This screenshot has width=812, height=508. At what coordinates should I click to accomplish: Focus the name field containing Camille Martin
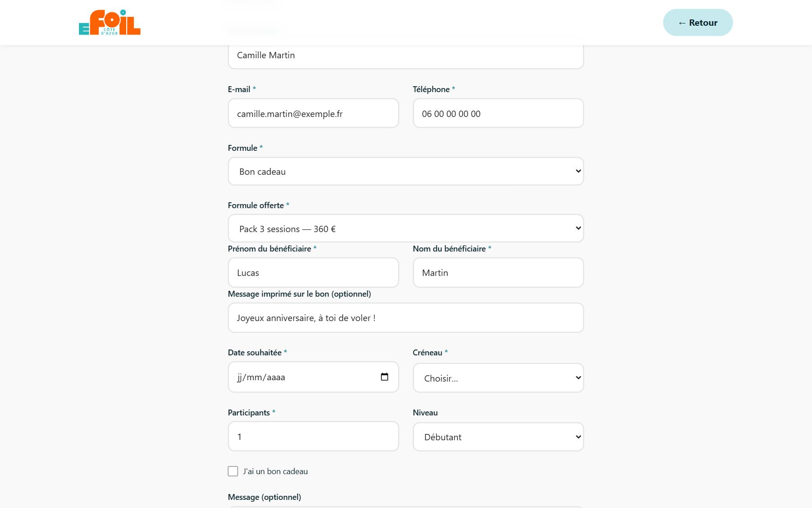coord(406,56)
